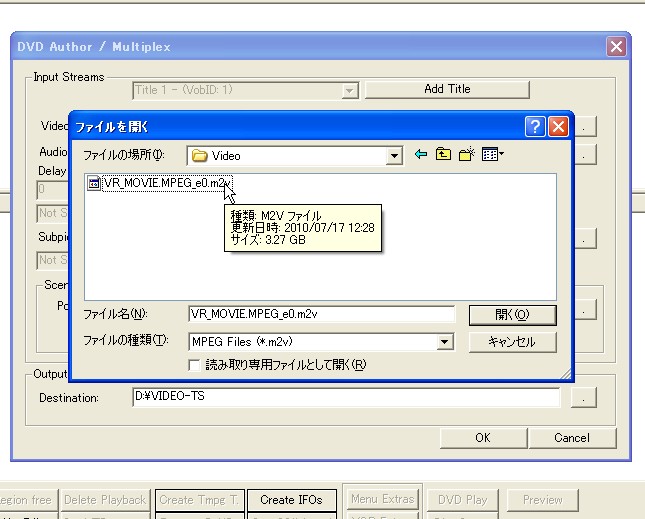Click the folder icon in location box

tap(200, 156)
